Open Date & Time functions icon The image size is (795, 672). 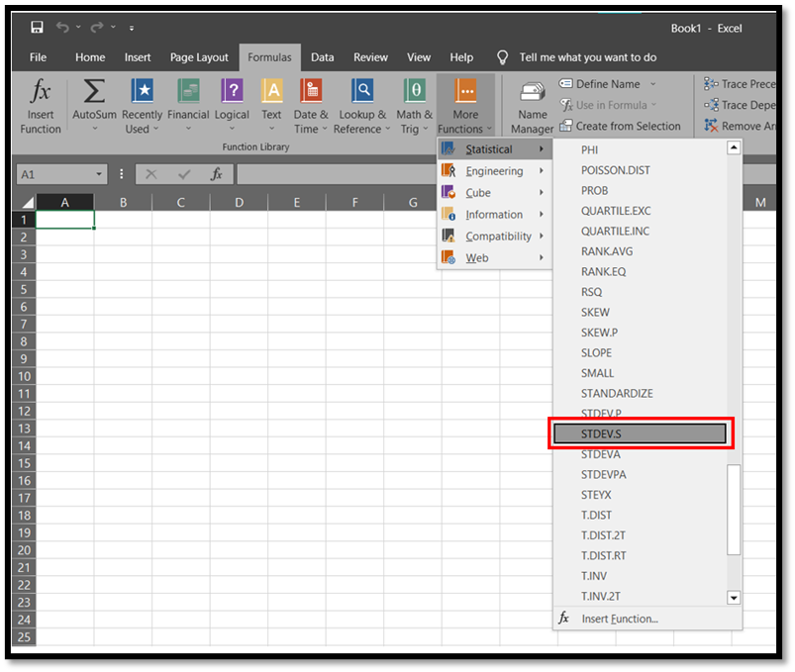click(311, 94)
